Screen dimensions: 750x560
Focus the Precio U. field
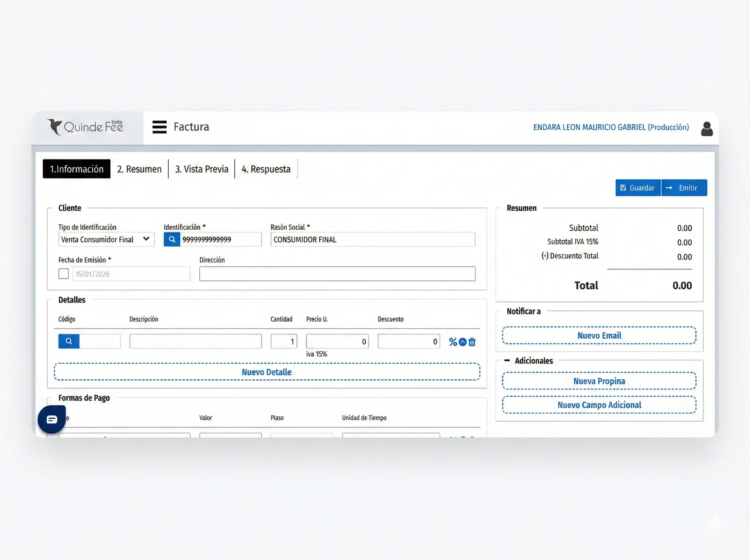[337, 341]
